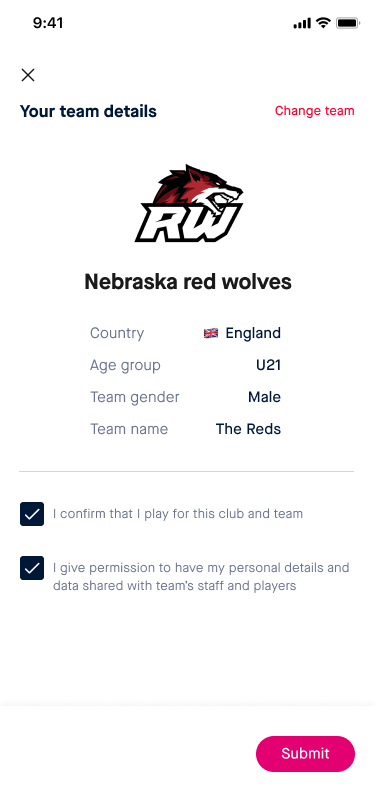375x812 pixels.
Task: Toggle the personal details sharing permission checkbox
Action: pos(32,568)
